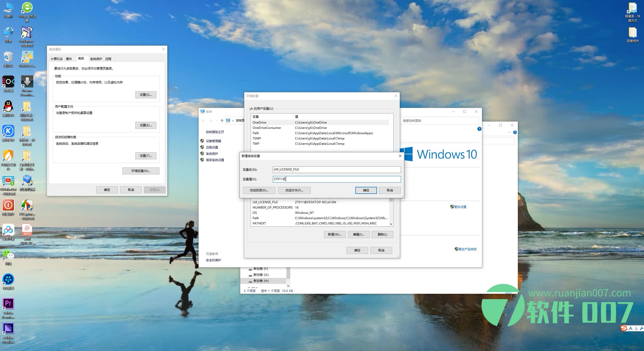Open the 网络 desktop icon
This screenshot has height=351, width=644.
[8, 35]
